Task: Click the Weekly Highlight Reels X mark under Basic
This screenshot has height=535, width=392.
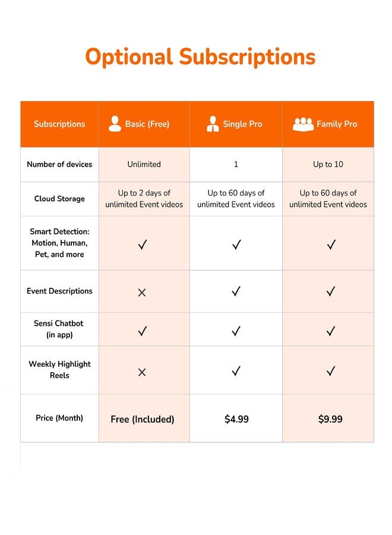Action: pos(142,372)
